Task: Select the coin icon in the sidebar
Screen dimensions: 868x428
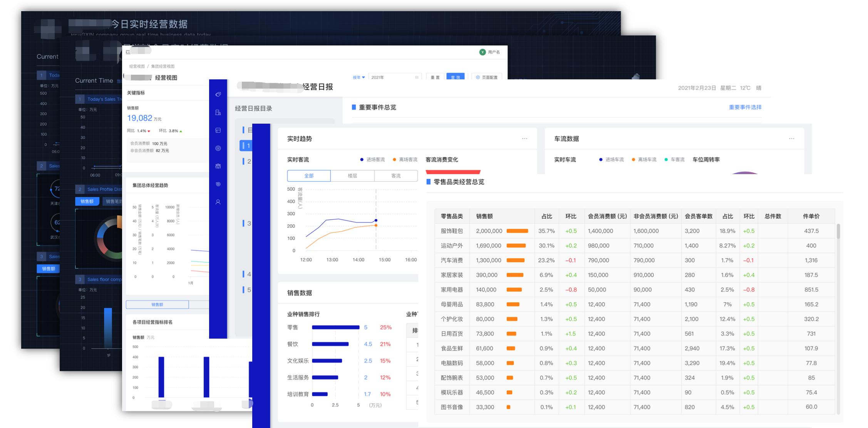Action: click(218, 184)
